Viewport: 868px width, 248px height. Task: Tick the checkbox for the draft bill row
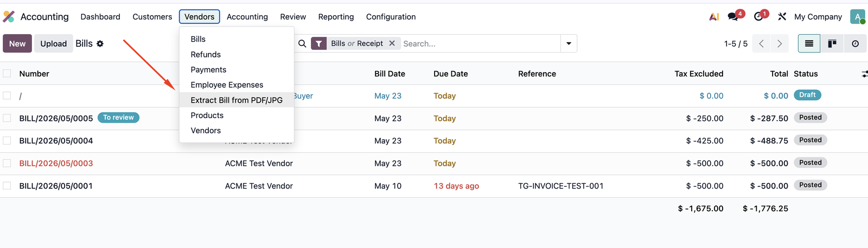tap(7, 96)
